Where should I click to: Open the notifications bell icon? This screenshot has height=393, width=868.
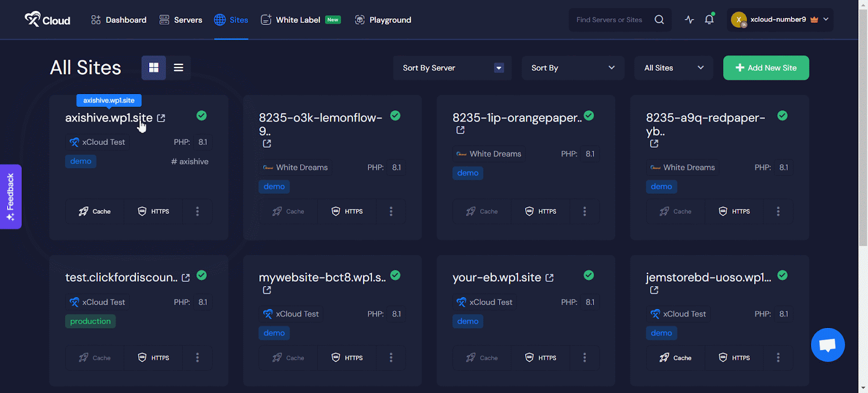[x=709, y=20]
